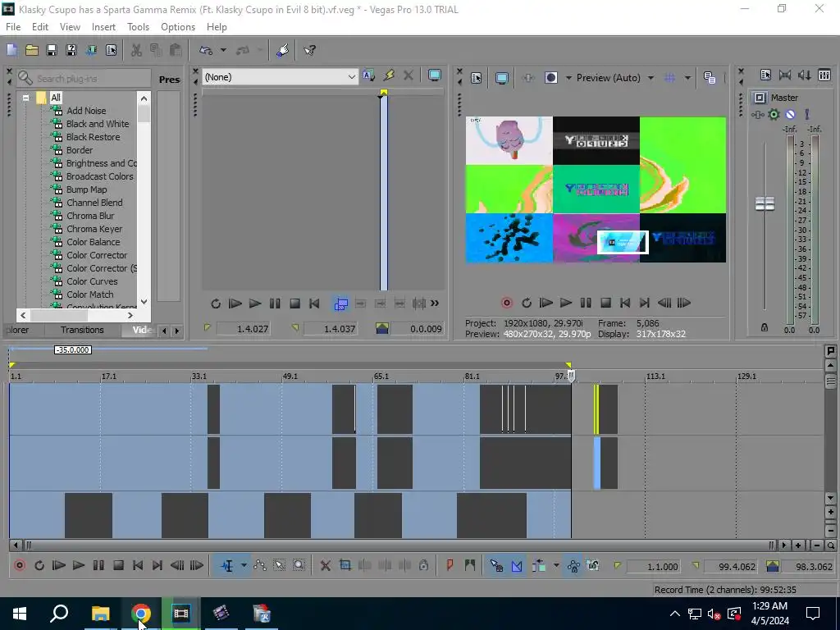
Task: Toggle split screen view in preview
Action: pyautogui.click(x=550, y=78)
